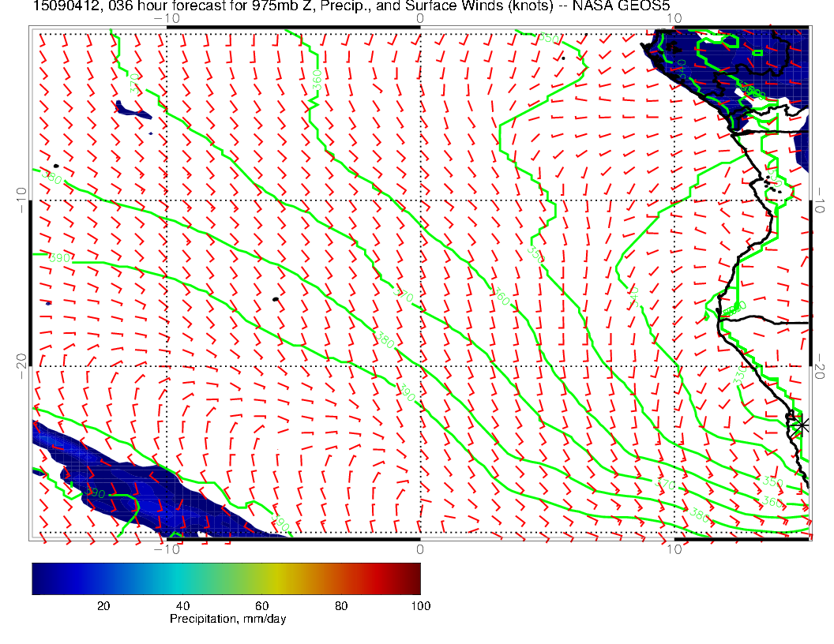Click the -20 latitude label on the left axis
Image resolution: width=834 pixels, height=644 pixels.
point(21,365)
